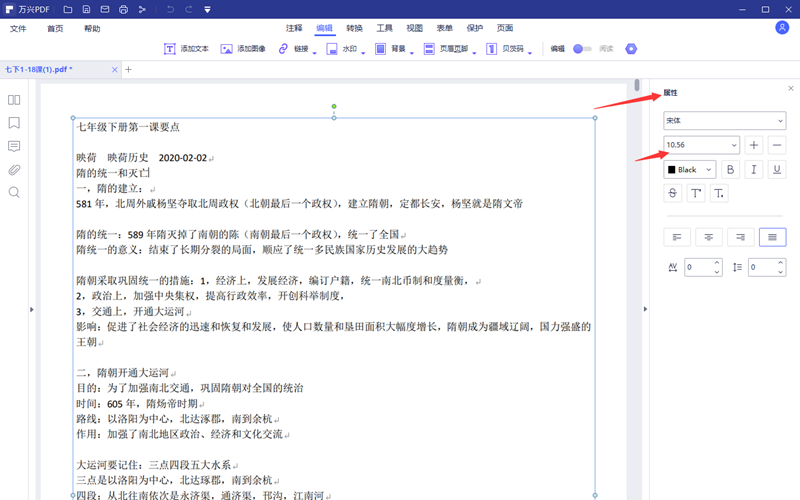Expand the 10.56 font size dropdown
800x500 pixels.
coord(702,145)
